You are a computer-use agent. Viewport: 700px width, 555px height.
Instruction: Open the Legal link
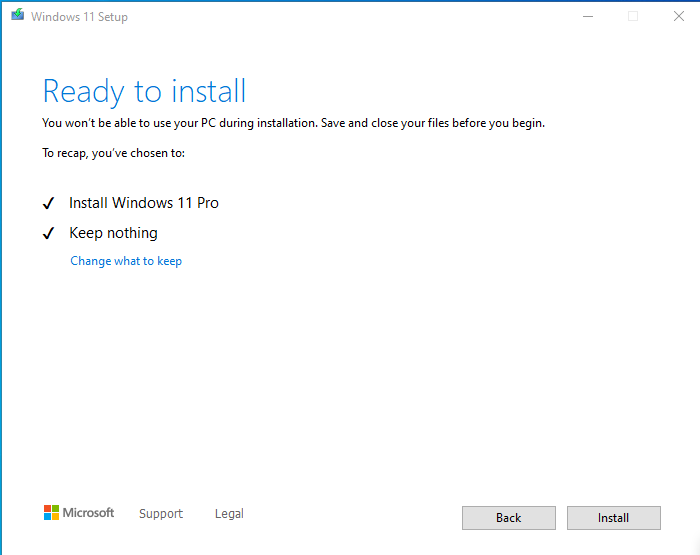pyautogui.click(x=229, y=513)
